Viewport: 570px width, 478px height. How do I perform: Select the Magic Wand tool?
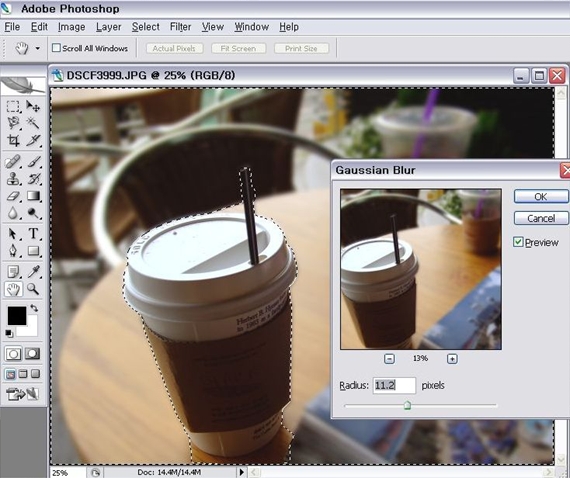[33, 123]
